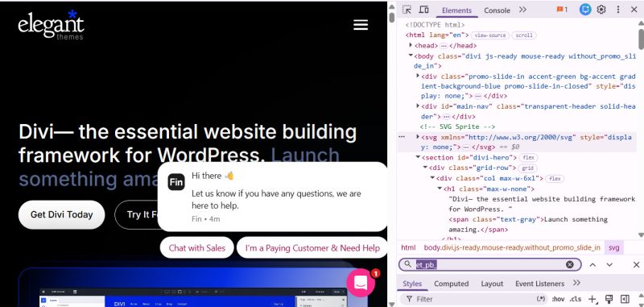The width and height of the screenshot is (644, 307).
Task: Select the Styles tab
Action: tap(412, 284)
